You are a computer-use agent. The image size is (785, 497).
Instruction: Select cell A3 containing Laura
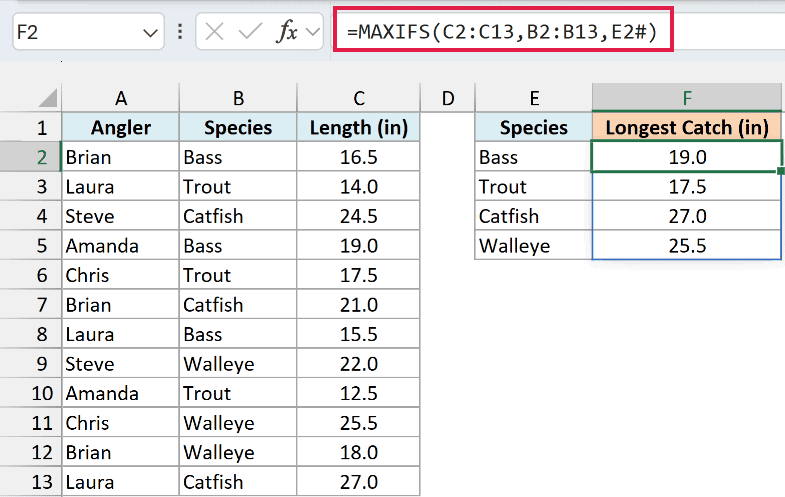(x=120, y=186)
